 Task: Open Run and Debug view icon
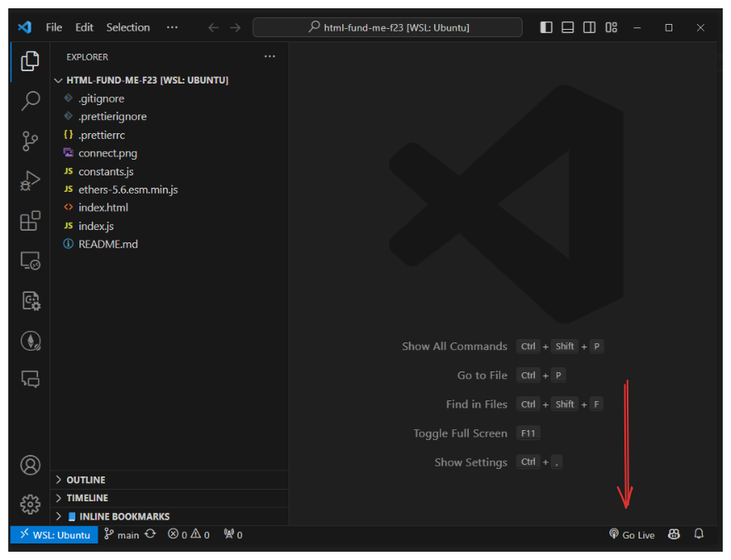click(31, 180)
